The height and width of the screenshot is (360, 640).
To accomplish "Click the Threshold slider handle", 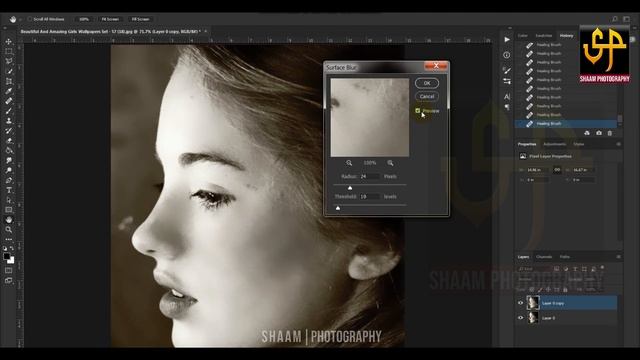I will pyautogui.click(x=338, y=208).
